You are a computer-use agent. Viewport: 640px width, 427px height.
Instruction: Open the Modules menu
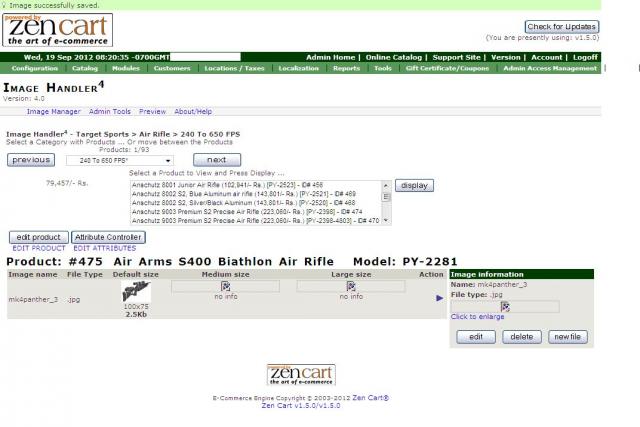tap(126, 68)
